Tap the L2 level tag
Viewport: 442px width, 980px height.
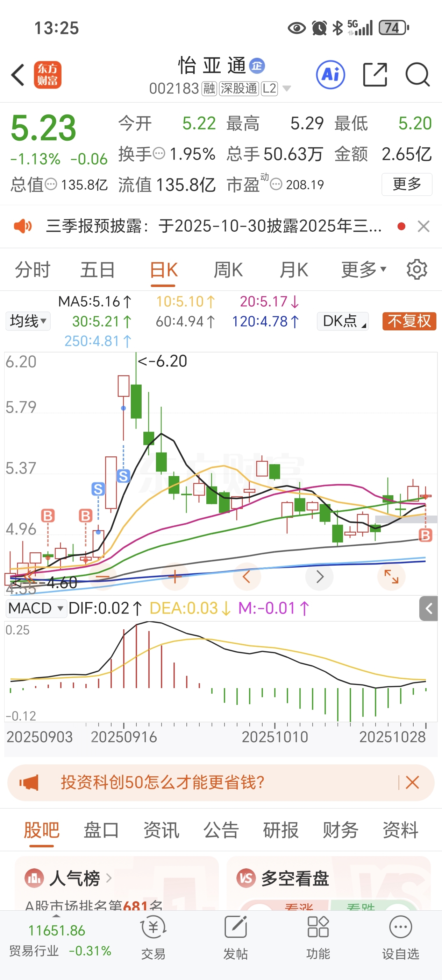270,89
